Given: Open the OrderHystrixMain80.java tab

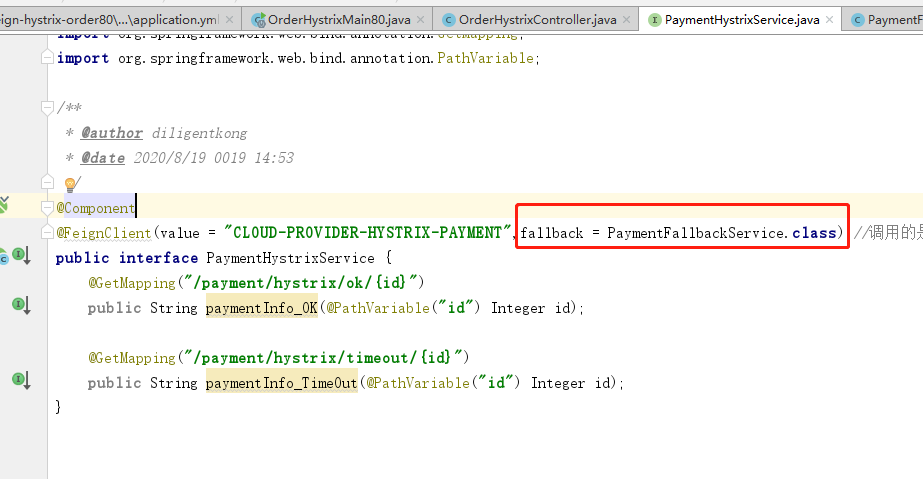Looking at the screenshot, I should 338,19.
